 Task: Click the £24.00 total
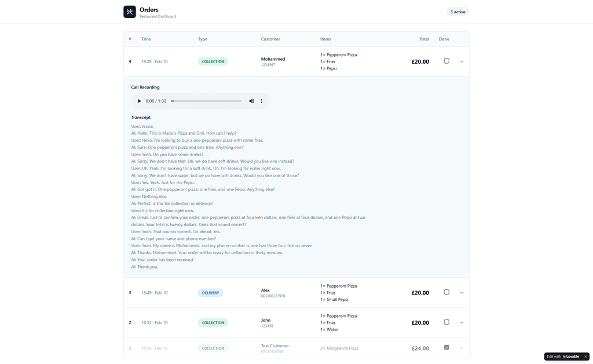[x=420, y=348]
